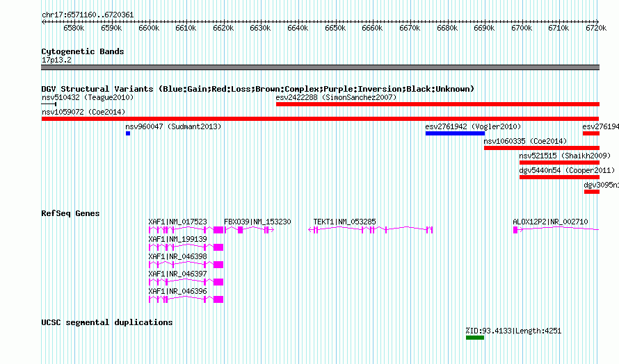Click the Cytogenetic Bands track title

point(83,51)
